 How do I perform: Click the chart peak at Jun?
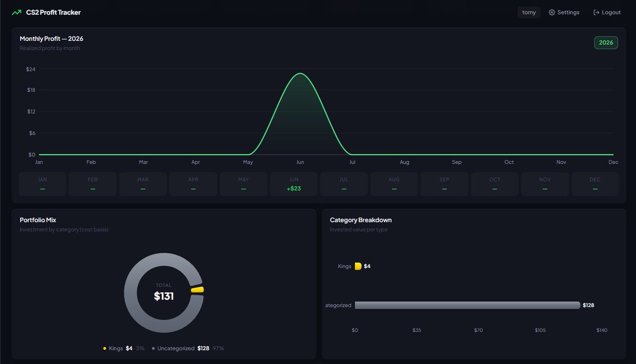coord(300,74)
